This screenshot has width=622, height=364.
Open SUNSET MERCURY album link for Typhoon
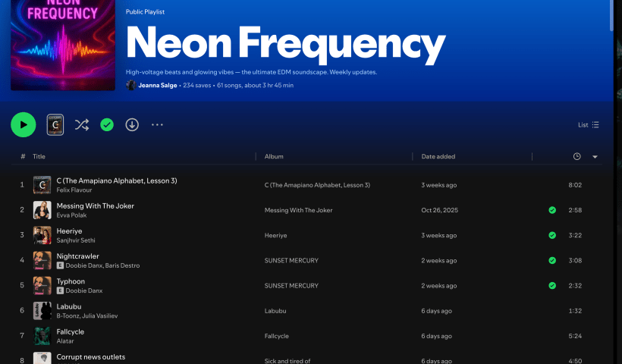pyautogui.click(x=291, y=286)
